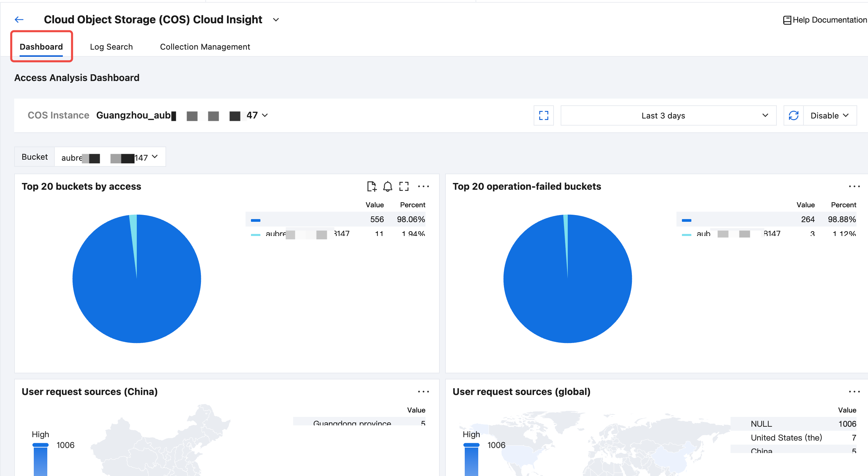Open more options for User request sources (China)
The height and width of the screenshot is (476, 868).
click(423, 392)
